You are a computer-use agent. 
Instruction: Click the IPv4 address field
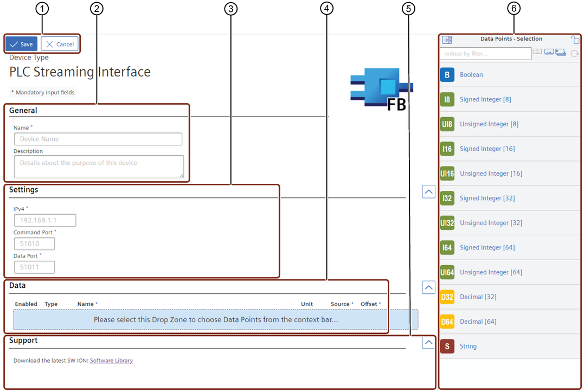pyautogui.click(x=45, y=220)
